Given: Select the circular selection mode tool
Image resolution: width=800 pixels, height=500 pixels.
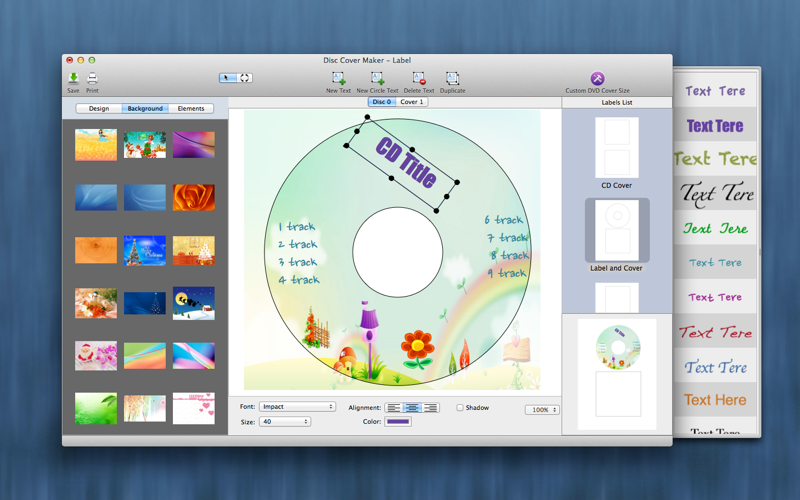Looking at the screenshot, I should (244, 78).
